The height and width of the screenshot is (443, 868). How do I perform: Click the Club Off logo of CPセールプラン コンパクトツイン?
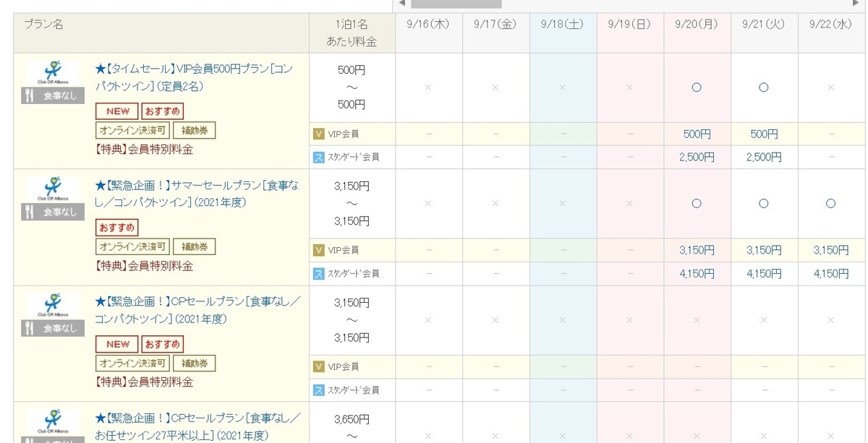coord(53,306)
